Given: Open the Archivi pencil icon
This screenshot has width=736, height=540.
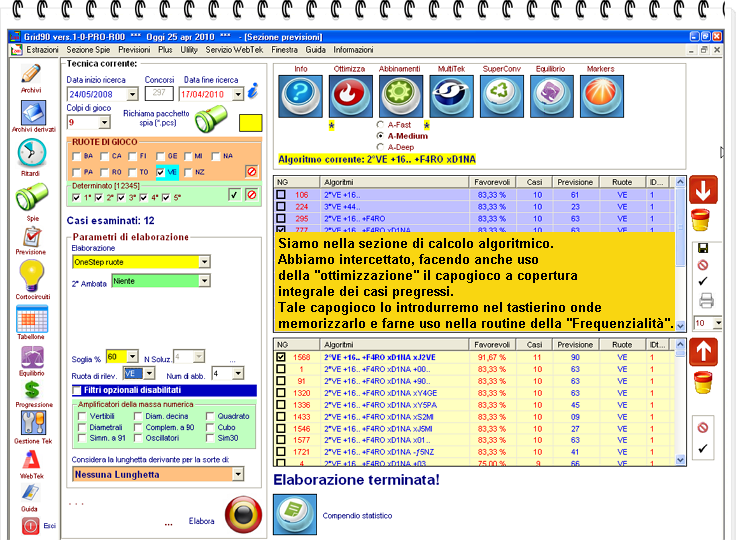Looking at the screenshot, I should pyautogui.click(x=31, y=74).
